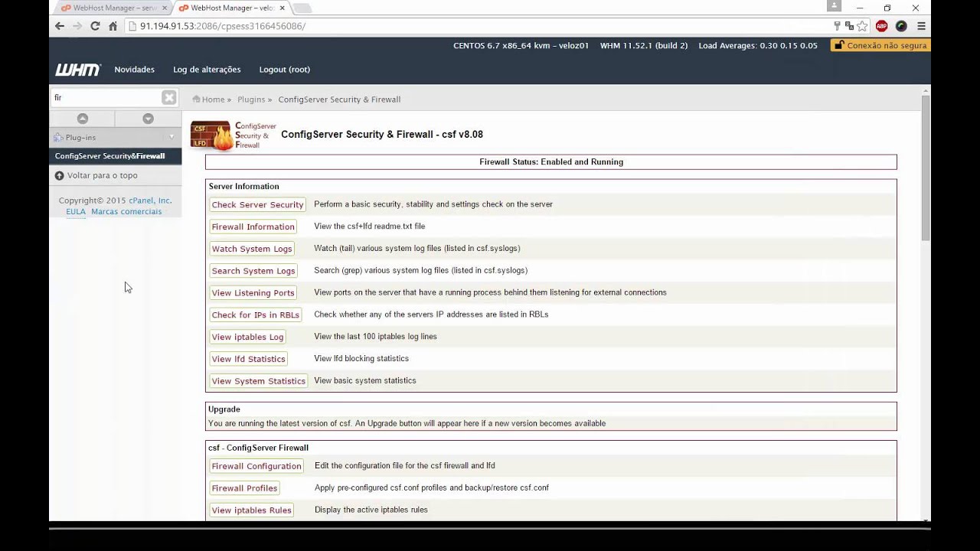This screenshot has height=551, width=980.
Task: Click View iptables Rules
Action: click(x=252, y=510)
